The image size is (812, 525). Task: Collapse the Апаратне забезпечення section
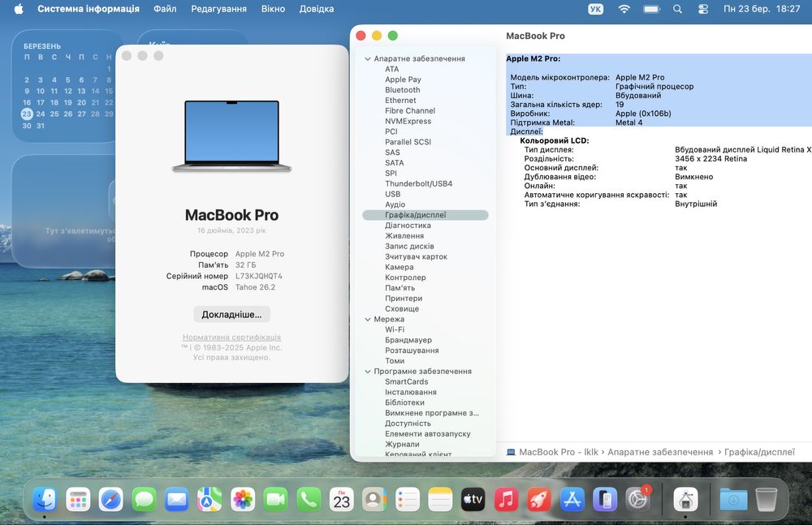(x=368, y=59)
